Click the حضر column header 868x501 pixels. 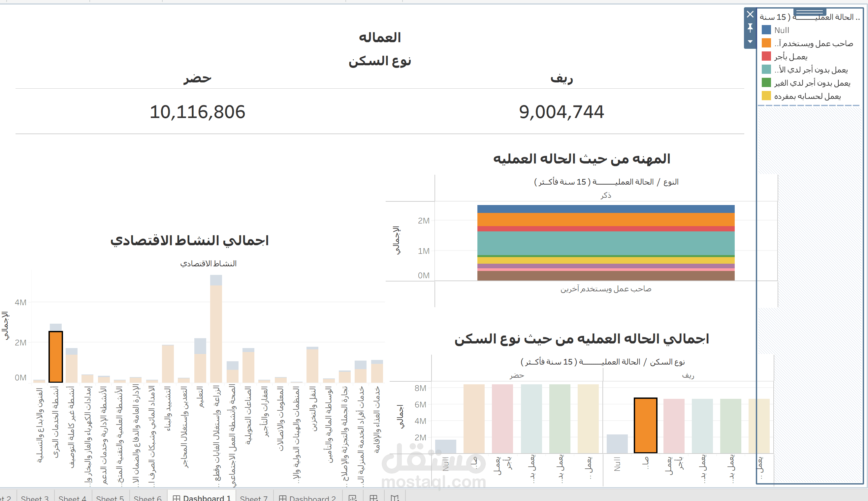coord(197,78)
